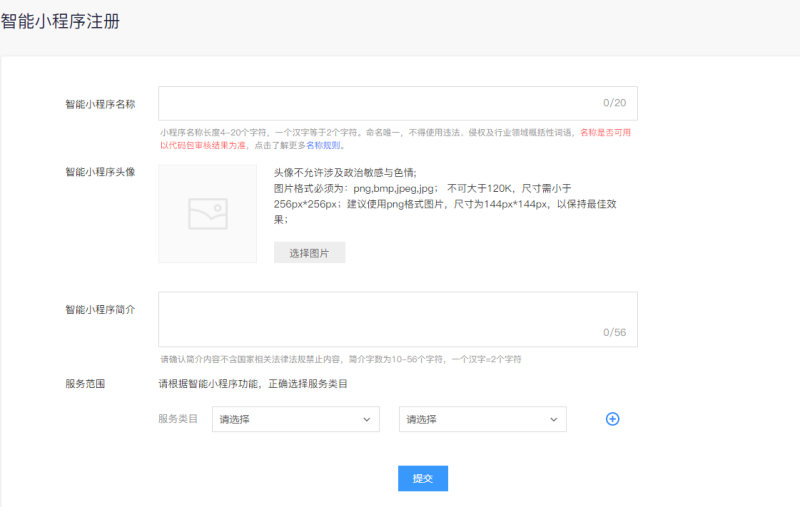Focus the 智能小程序简介 text area

398,319
